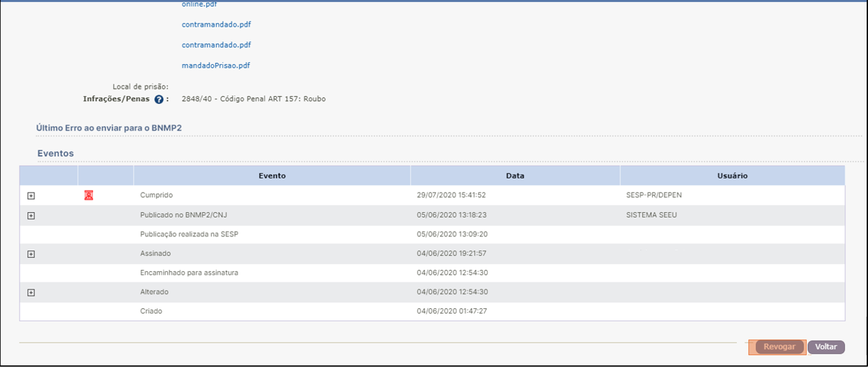Expand the Cumprido event row
Viewport: 868px width, 368px height.
pos(31,196)
